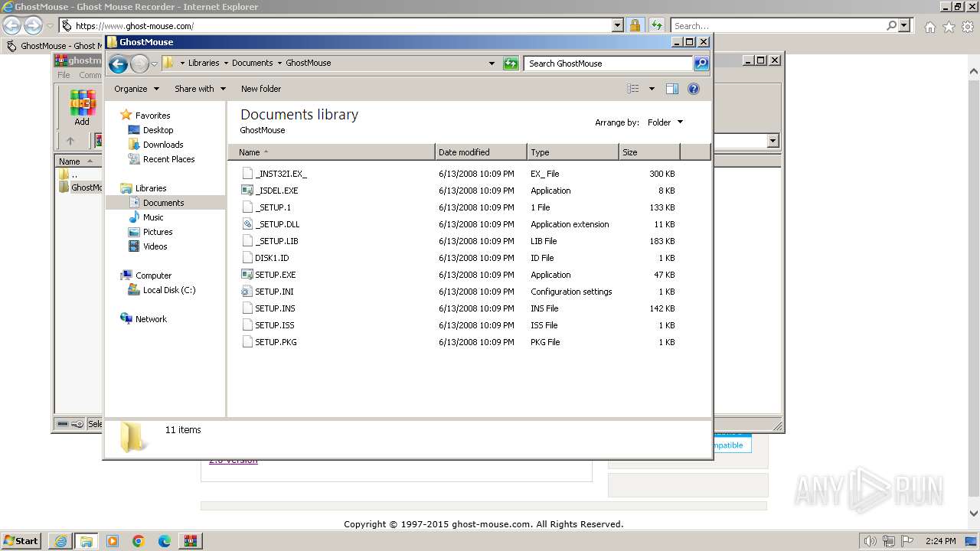Click New folder button
Image resolution: width=980 pixels, height=551 pixels.
point(261,89)
